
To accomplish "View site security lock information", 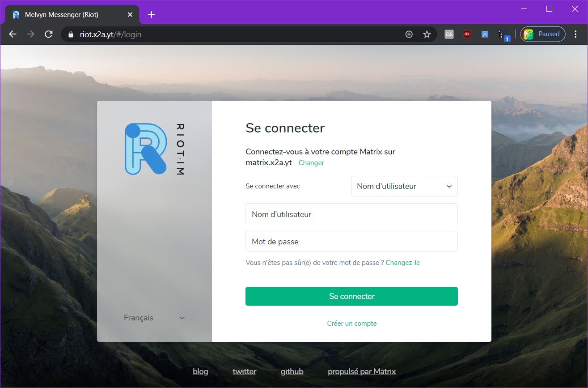I will tap(70, 34).
